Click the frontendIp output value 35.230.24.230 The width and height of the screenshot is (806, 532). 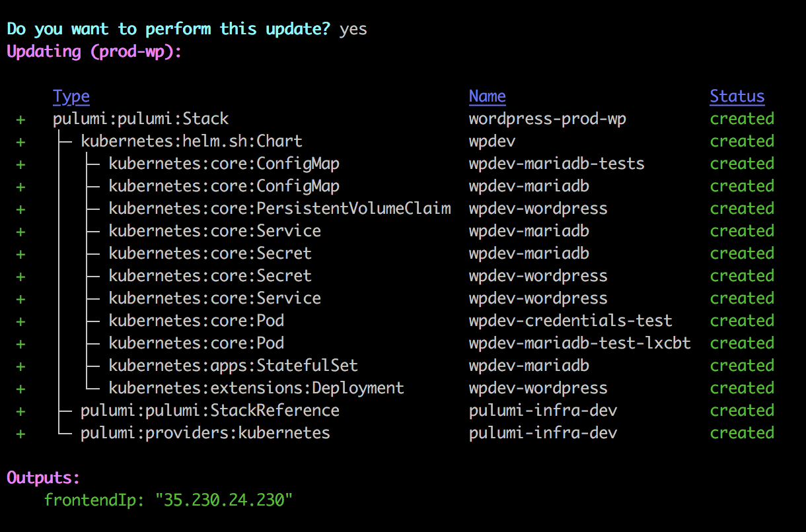tap(223, 500)
